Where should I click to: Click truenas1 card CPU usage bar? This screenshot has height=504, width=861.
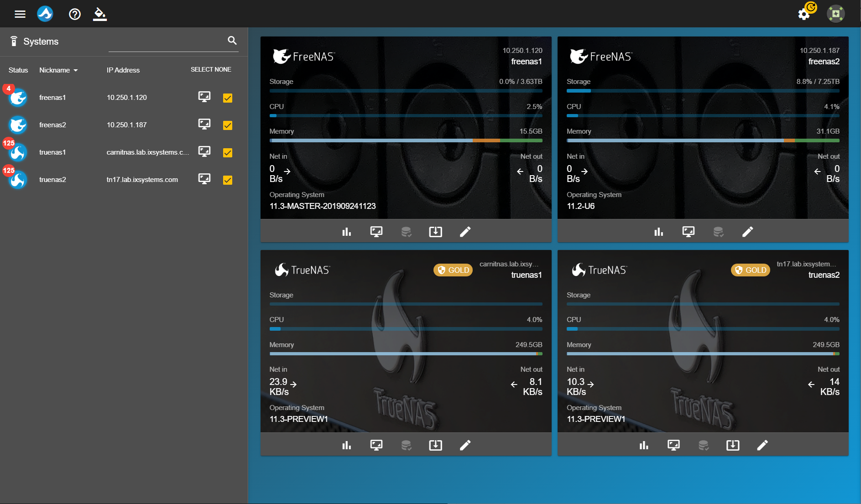[x=406, y=329]
